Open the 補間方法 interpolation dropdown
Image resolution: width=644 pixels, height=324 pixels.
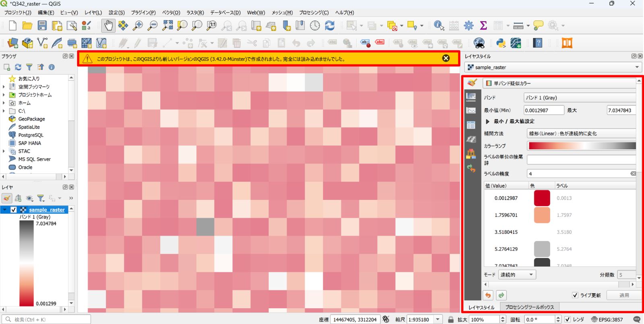tap(582, 134)
